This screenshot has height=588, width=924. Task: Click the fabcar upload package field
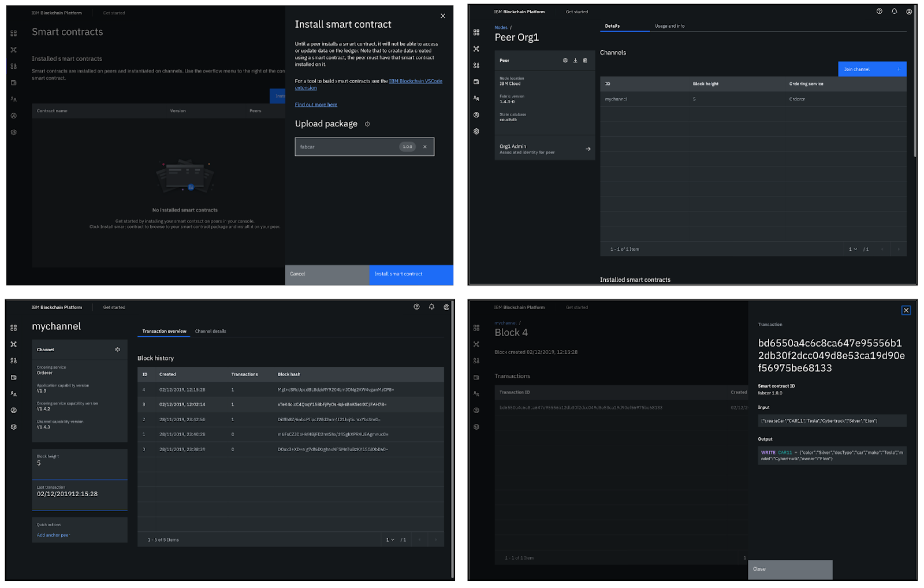coord(364,147)
